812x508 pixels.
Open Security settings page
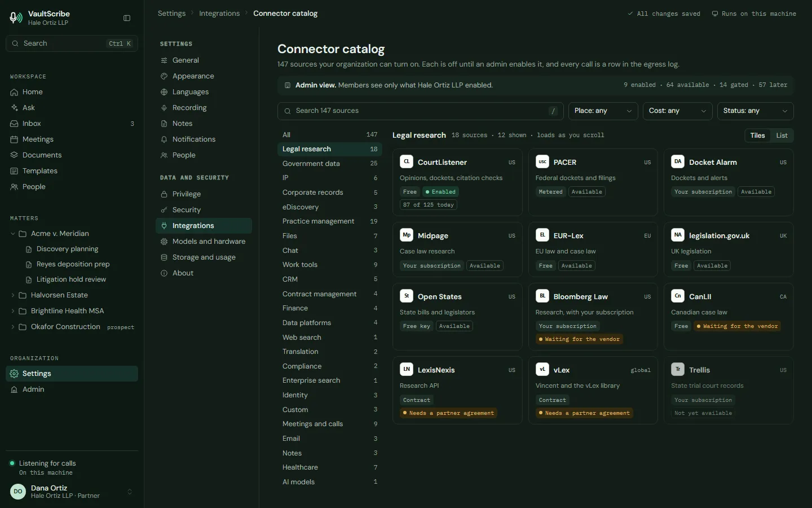(204, 210)
